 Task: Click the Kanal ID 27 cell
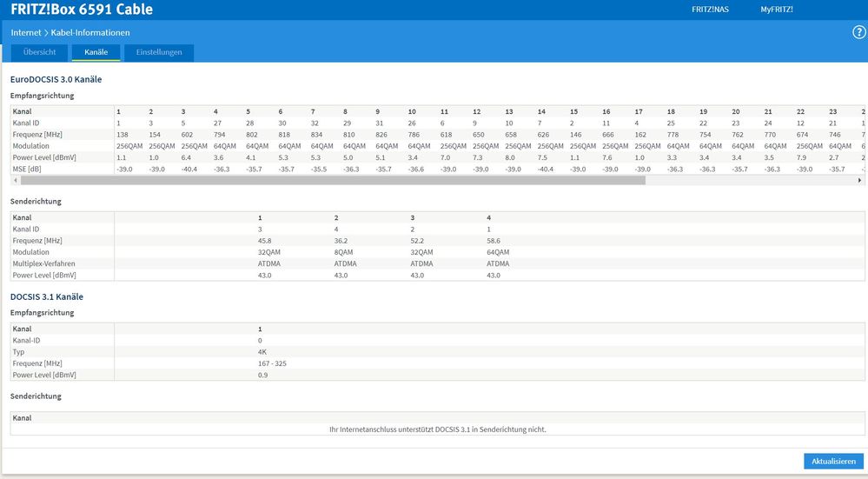tap(217, 123)
